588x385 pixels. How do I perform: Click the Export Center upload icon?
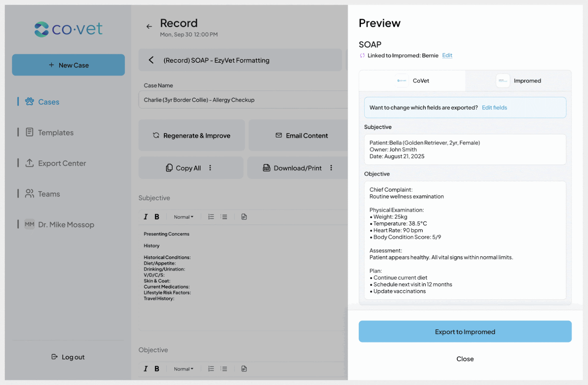point(29,163)
